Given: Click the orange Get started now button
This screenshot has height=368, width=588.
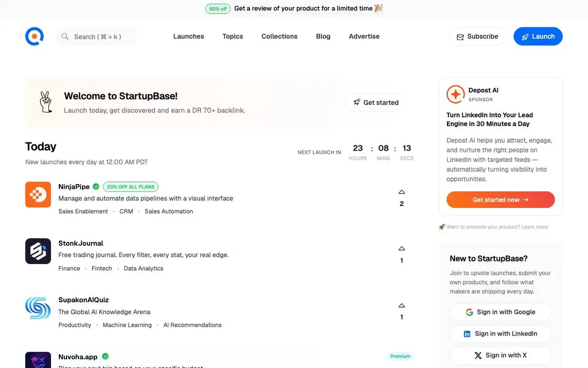Looking at the screenshot, I should tap(500, 200).
